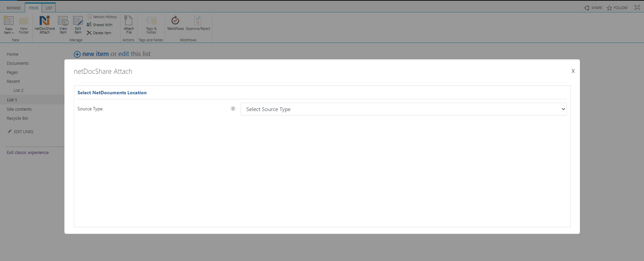Image resolution: width=644 pixels, height=261 pixels.
Task: Click the Source Type help icon
Action: pos(233,109)
